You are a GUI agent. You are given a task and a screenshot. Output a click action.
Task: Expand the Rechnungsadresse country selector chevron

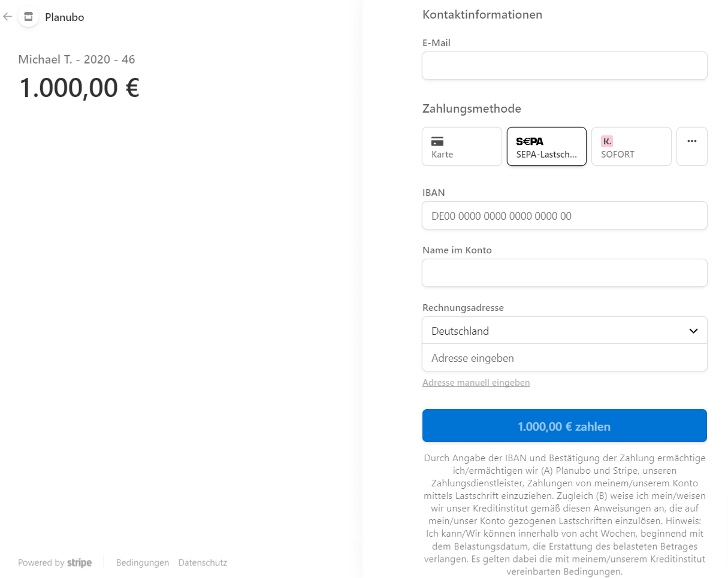click(x=694, y=330)
